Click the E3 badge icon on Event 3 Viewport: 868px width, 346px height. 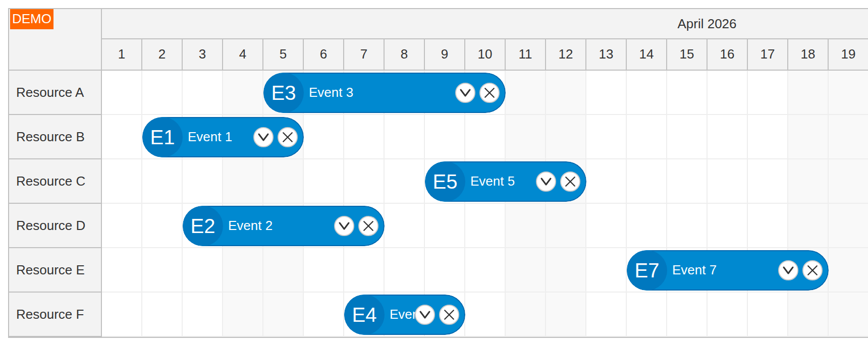tap(283, 92)
